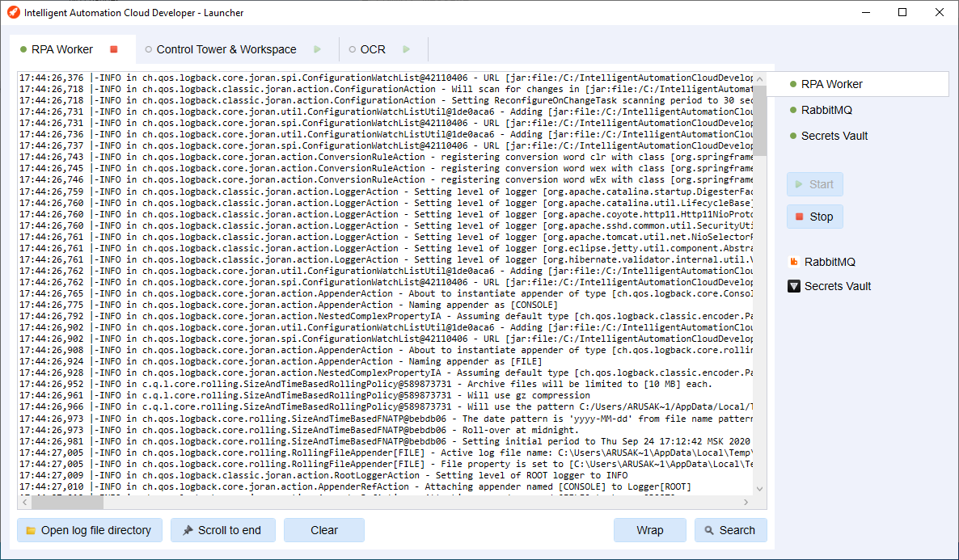Click log line 'The date pattern is yyyy-MM-dd'

click(386, 418)
